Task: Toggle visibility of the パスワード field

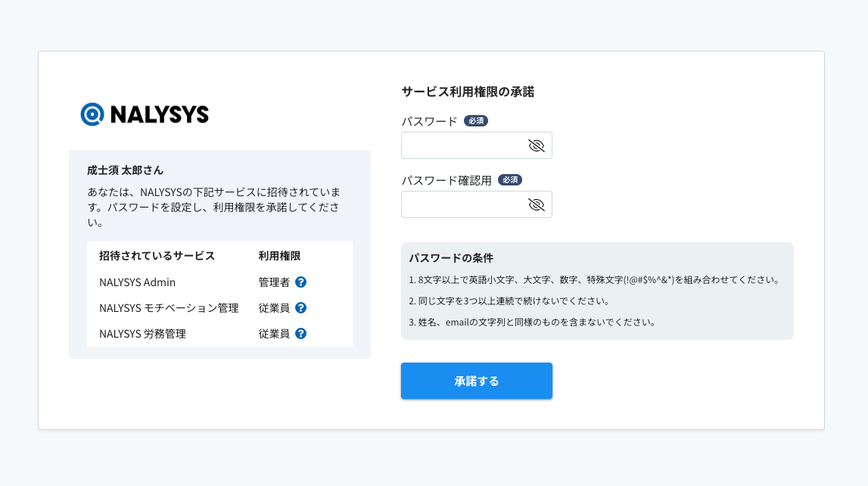Action: click(536, 145)
